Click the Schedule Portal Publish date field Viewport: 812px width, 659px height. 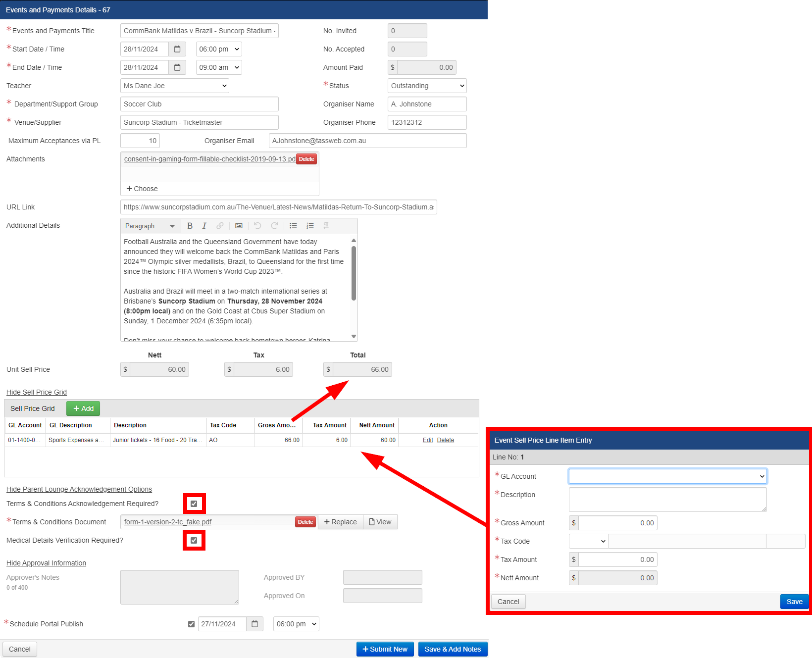click(x=222, y=624)
